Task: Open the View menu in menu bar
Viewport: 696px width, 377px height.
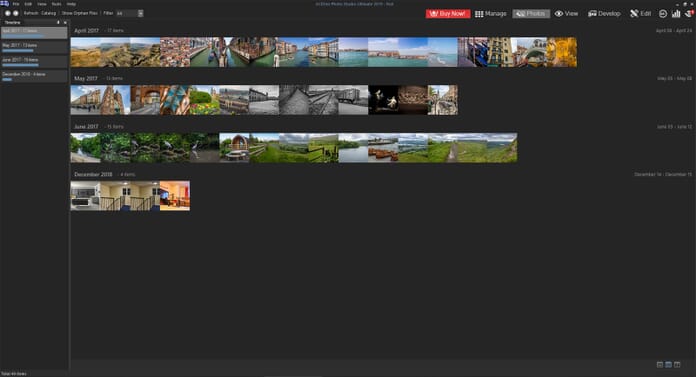Action: click(x=42, y=4)
